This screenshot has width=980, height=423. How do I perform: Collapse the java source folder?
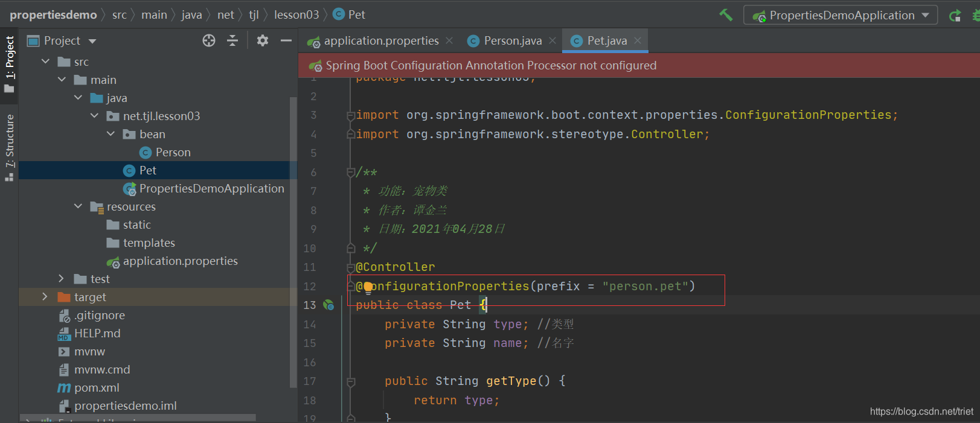click(x=78, y=98)
